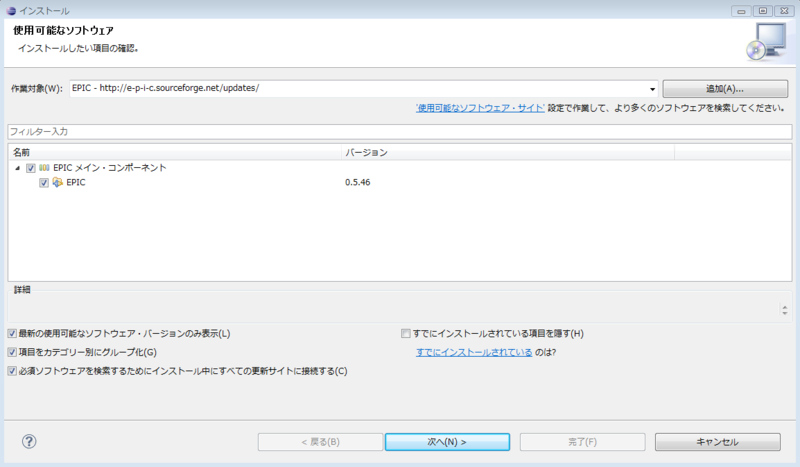Click the 追加(A)... button

coord(725,89)
